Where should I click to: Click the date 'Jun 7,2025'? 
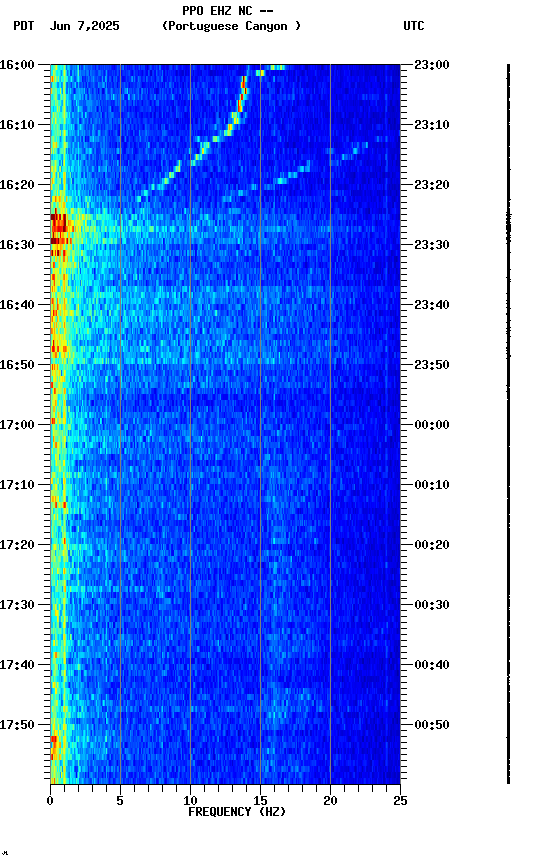(x=84, y=26)
